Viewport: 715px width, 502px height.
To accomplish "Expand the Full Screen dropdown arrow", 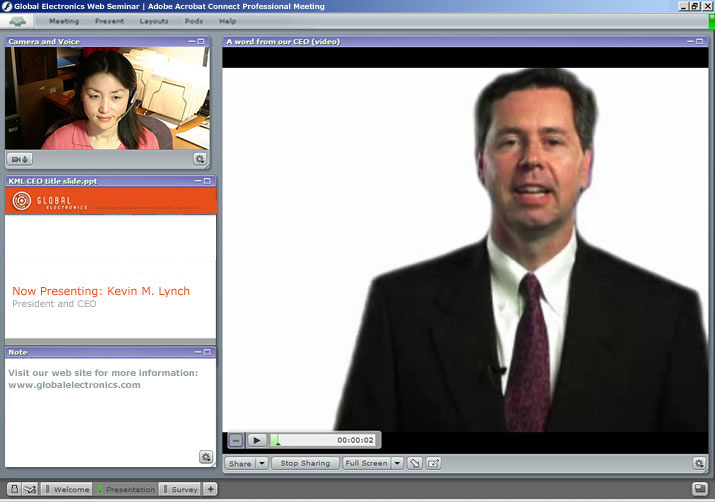I will click(x=397, y=463).
